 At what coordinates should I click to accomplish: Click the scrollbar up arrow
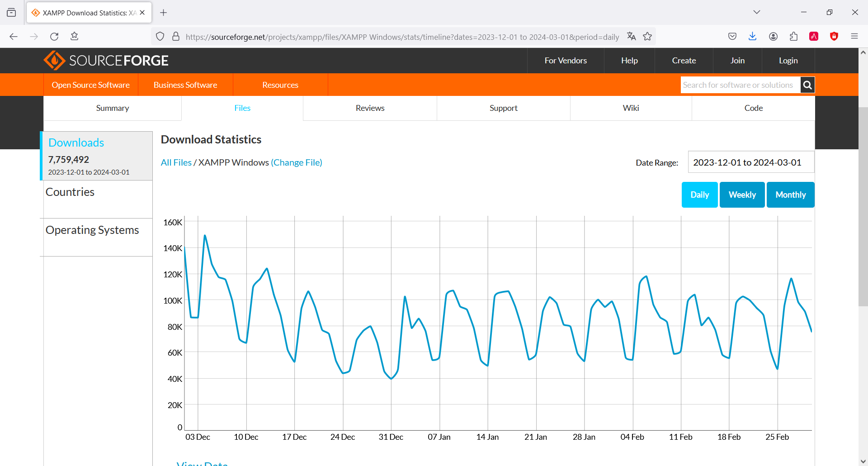click(x=863, y=52)
